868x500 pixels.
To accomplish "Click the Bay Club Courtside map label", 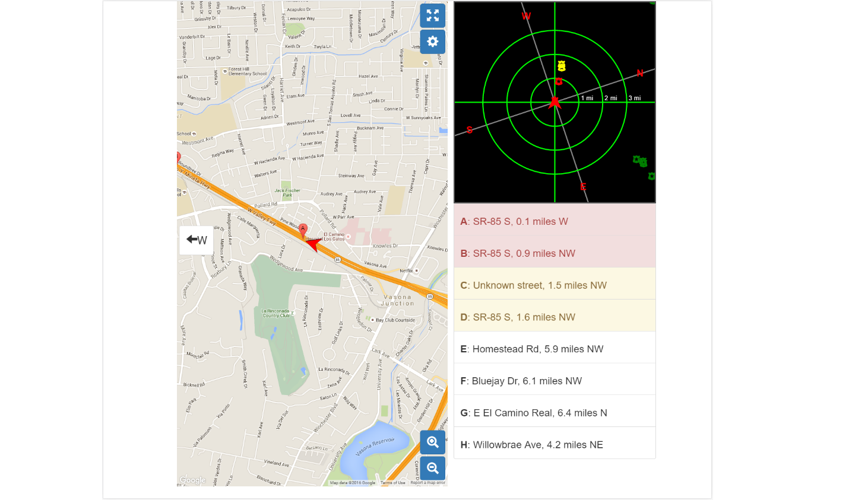I will click(x=395, y=320).
